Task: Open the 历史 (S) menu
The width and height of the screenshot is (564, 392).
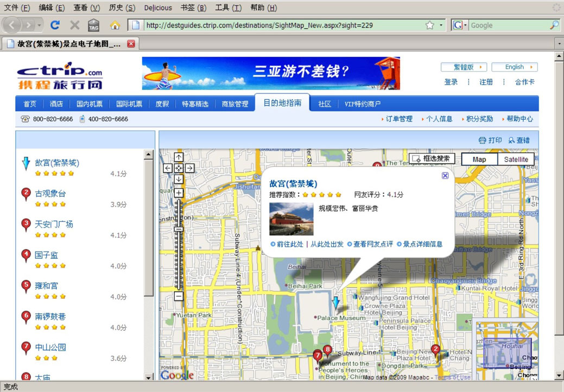Action: tap(122, 8)
